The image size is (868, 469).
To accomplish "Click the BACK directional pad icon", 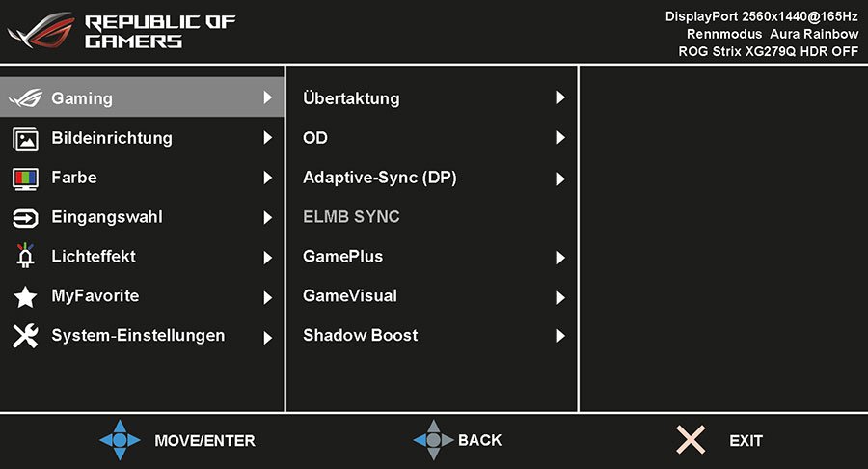I will coord(433,440).
